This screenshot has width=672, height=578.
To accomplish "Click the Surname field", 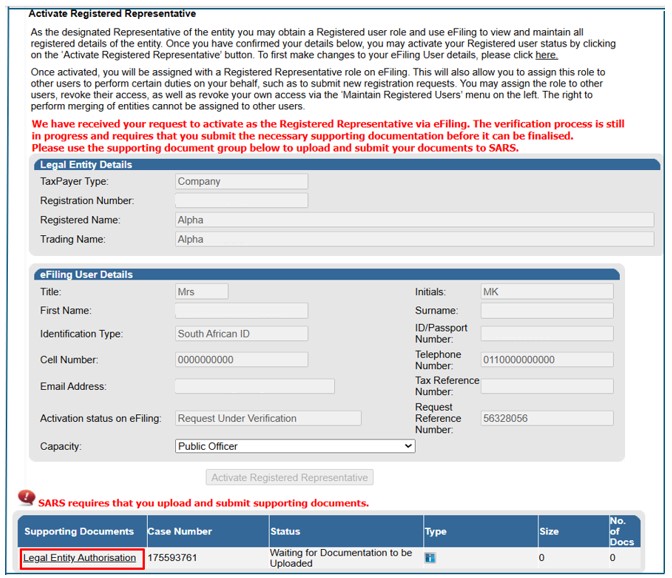I will click(547, 311).
